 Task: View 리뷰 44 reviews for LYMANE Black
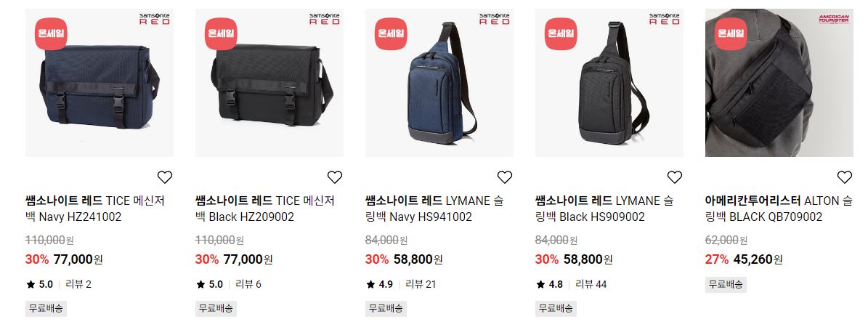tap(591, 284)
